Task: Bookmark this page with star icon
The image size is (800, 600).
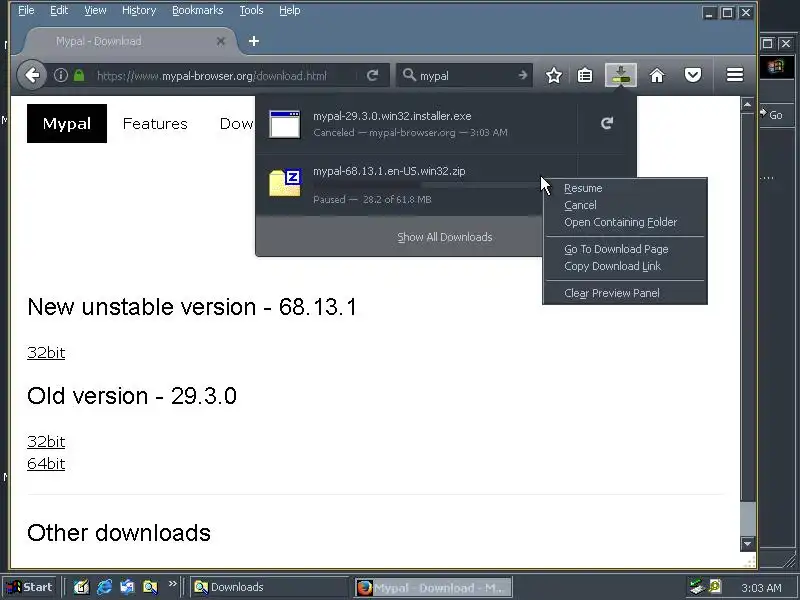Action: 554,76
